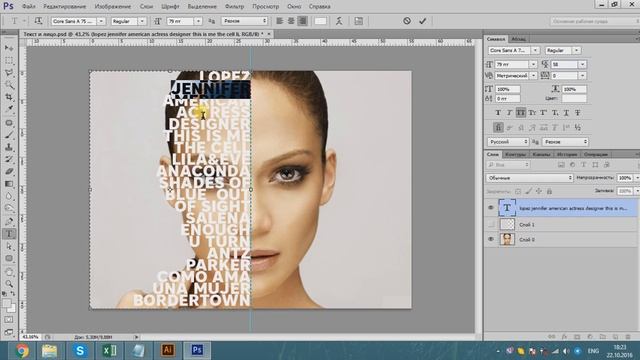Switch to the История tab
640x360 pixels.
click(x=567, y=154)
